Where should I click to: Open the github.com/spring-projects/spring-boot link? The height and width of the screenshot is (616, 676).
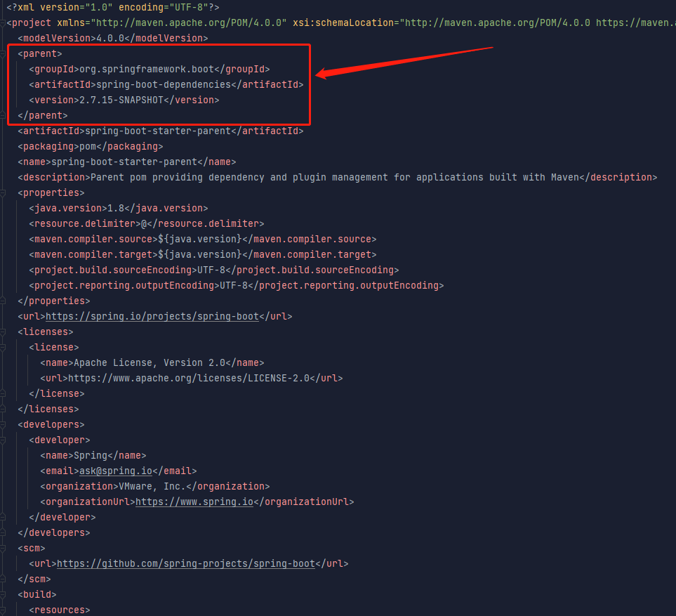(x=186, y=563)
